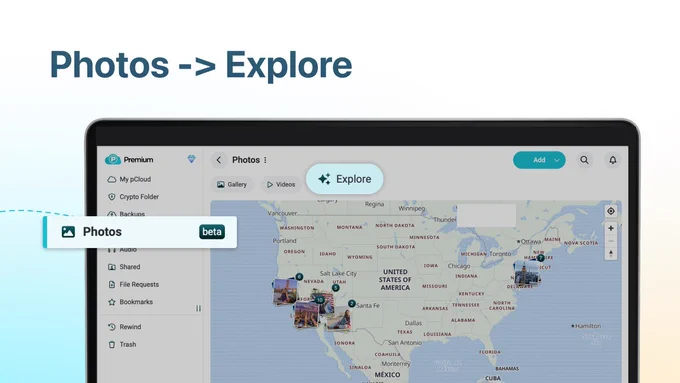
Task: Click the Bookmarks star icon
Action: (111, 301)
